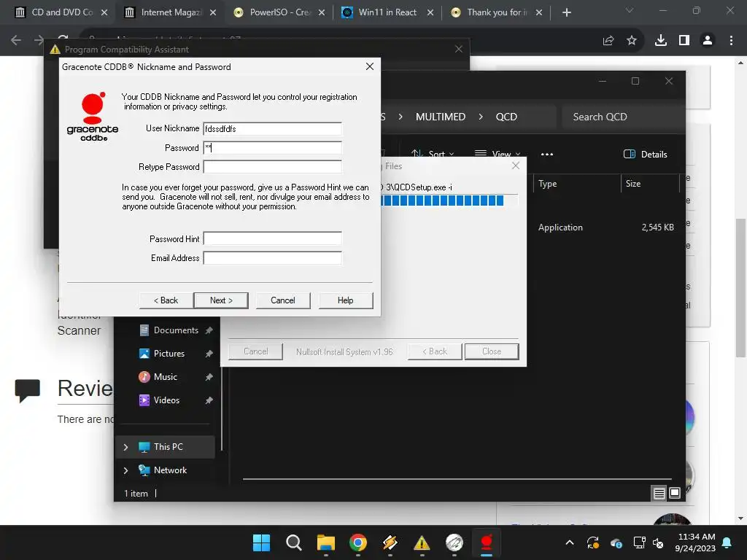Click the red Gracenote taskbar icon
The image size is (747, 560).
[x=487, y=542]
